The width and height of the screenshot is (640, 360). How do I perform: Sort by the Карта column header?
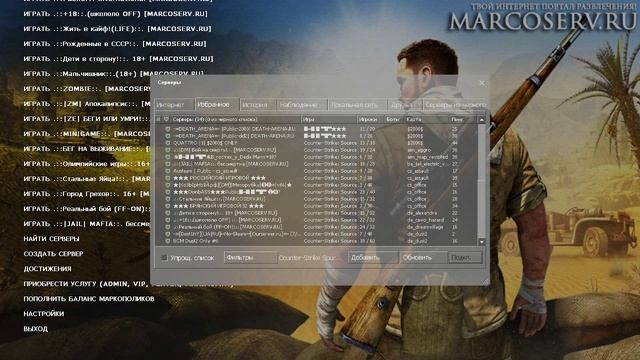[x=427, y=120]
